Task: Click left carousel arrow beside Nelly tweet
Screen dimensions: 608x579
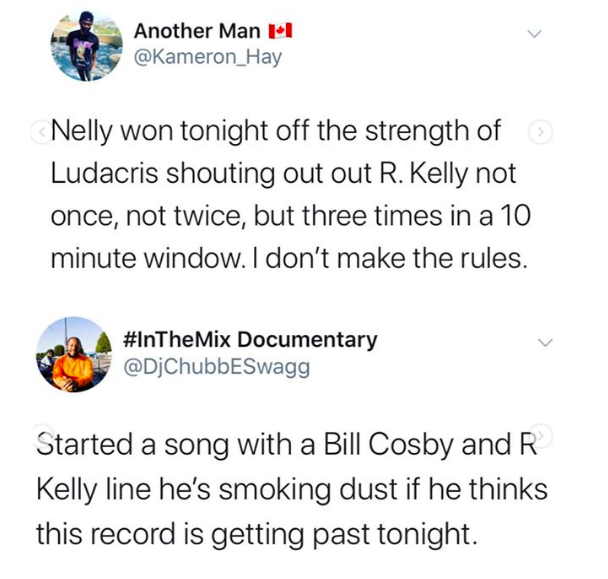Action: 40,131
